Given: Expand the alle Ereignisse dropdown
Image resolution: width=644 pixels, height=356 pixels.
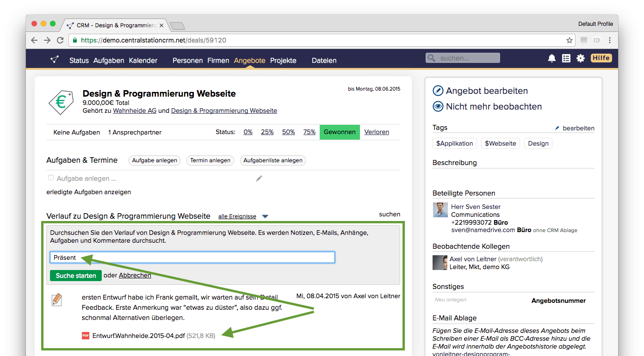Looking at the screenshot, I should 265,216.
